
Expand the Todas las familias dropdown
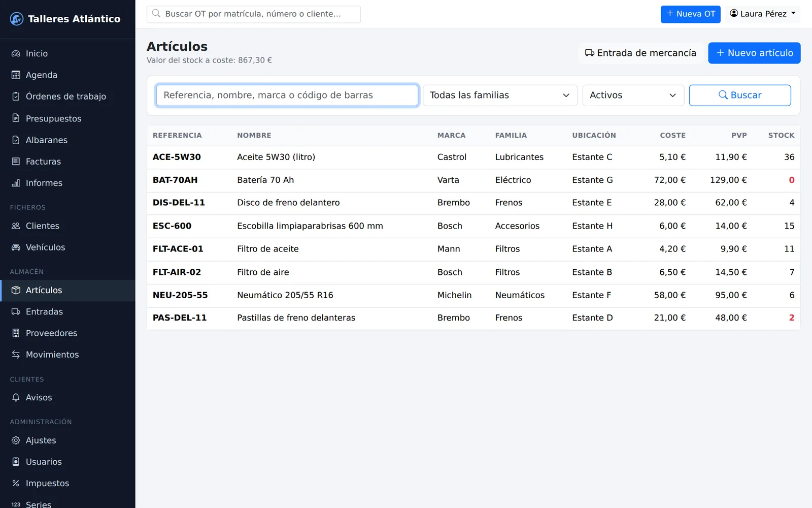[x=500, y=96]
